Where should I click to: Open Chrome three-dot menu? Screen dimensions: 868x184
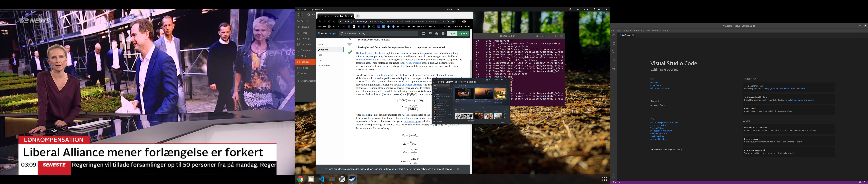point(469,21)
